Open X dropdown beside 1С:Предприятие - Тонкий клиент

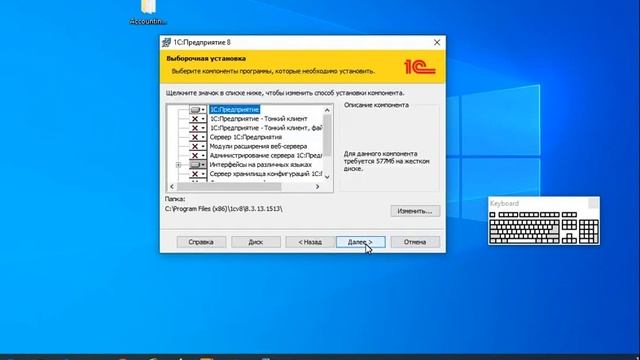(x=198, y=119)
